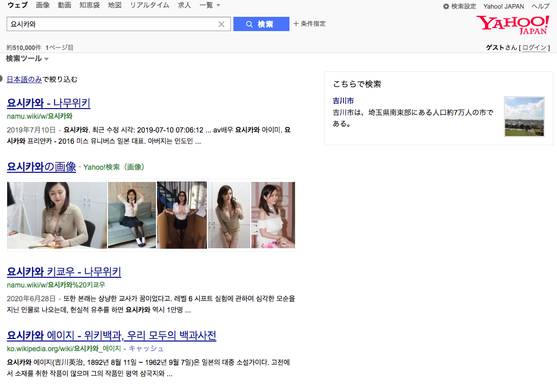Viewport: 557px width, 392px height.
Task: Select the ウェブ search tab
Action: click(x=17, y=5)
